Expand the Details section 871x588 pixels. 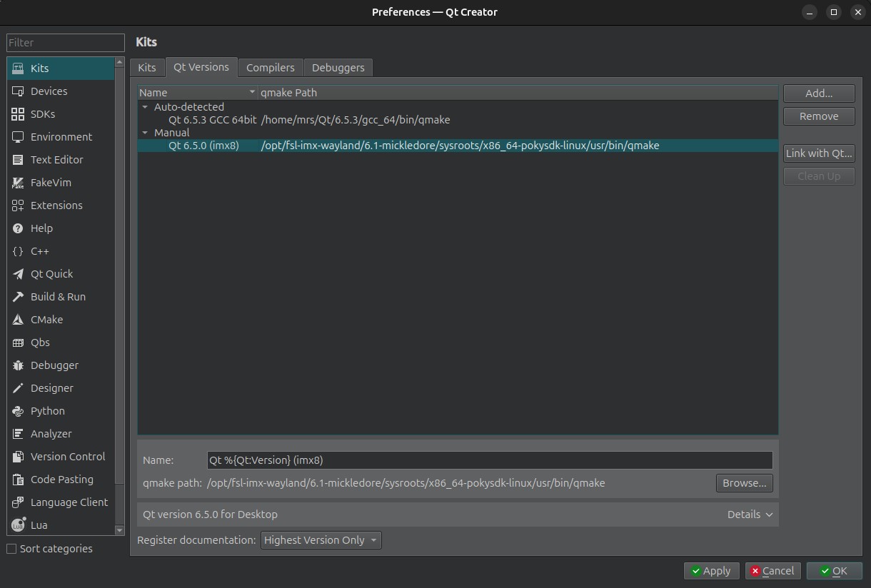750,514
